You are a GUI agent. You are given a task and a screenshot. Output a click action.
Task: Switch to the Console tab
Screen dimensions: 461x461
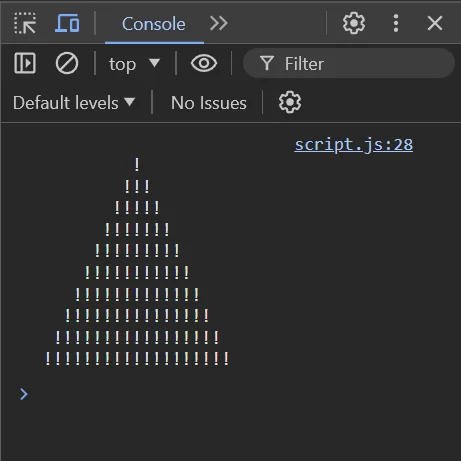coord(154,24)
